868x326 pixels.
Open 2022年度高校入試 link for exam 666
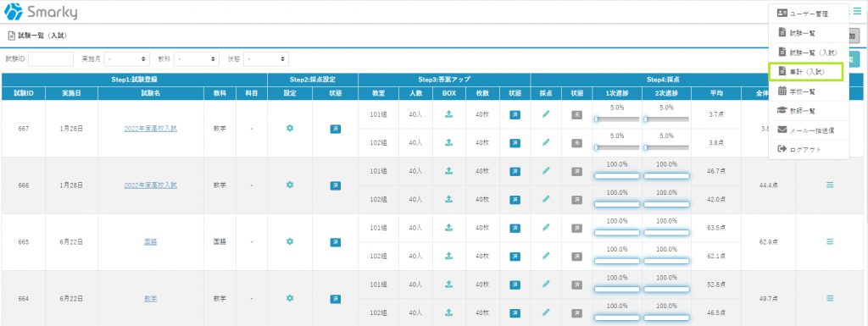(151, 185)
